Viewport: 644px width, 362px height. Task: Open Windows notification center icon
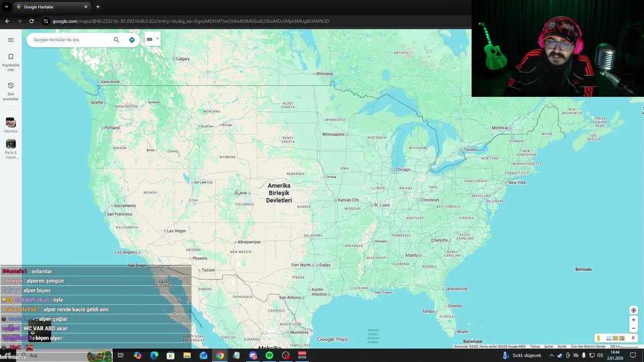click(633, 355)
